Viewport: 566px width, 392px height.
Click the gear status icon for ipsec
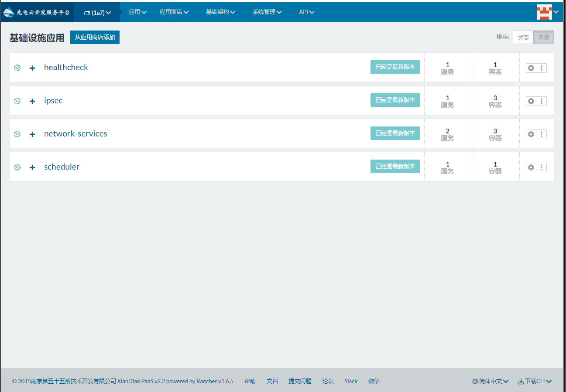pos(17,101)
